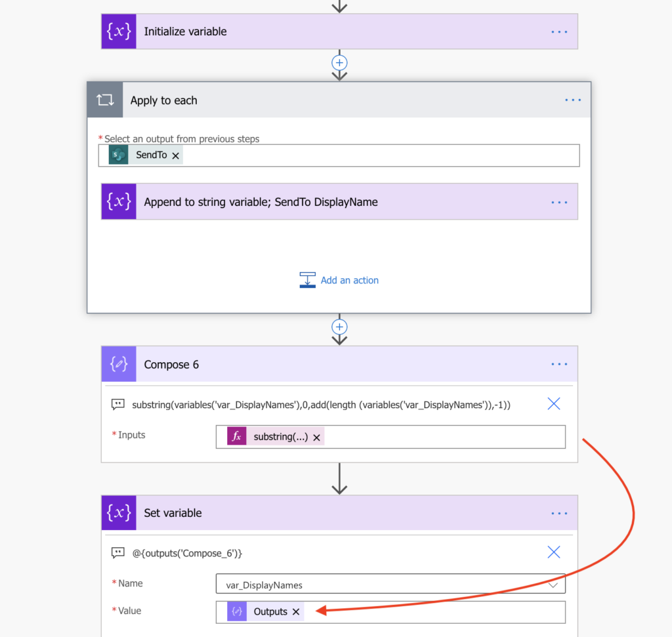
Task: Open the Apply to each ellipsis menu
Action: (572, 100)
